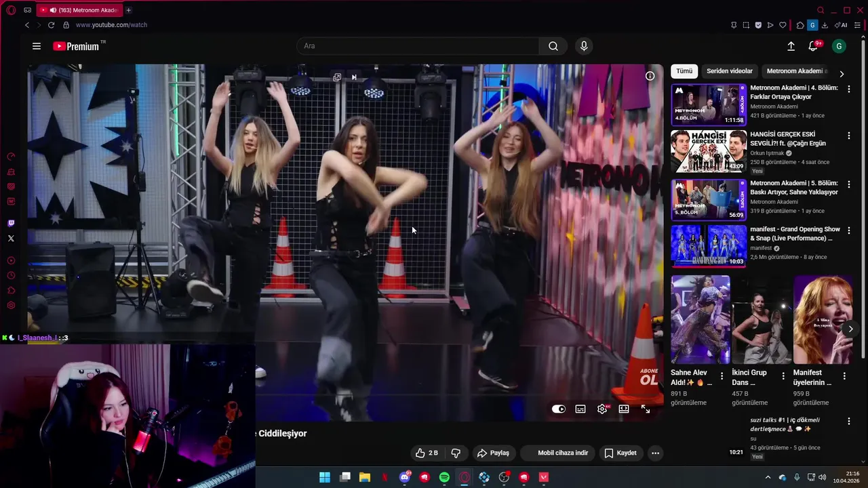Open YouTube create upload button
868x488 pixels.
[x=791, y=46]
